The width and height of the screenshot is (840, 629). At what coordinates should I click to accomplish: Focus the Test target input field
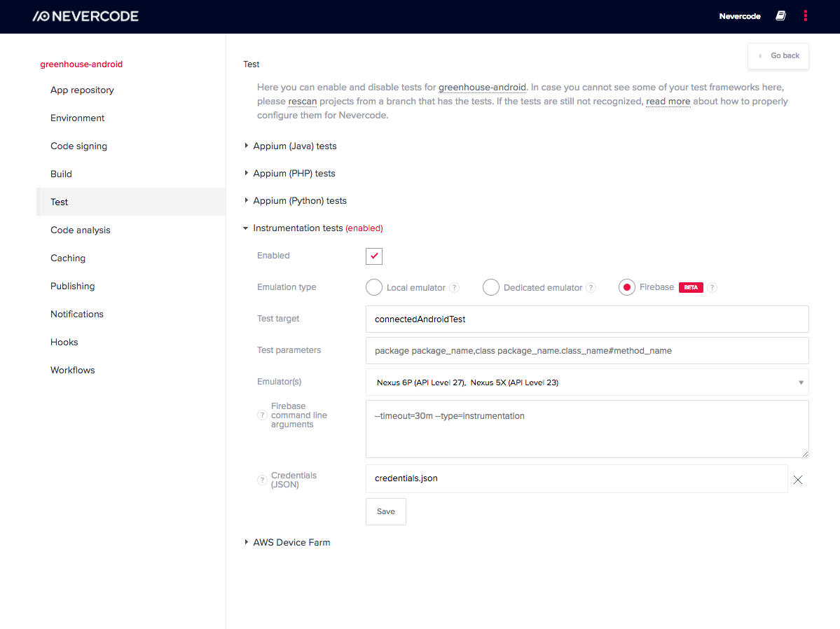pyautogui.click(x=587, y=319)
